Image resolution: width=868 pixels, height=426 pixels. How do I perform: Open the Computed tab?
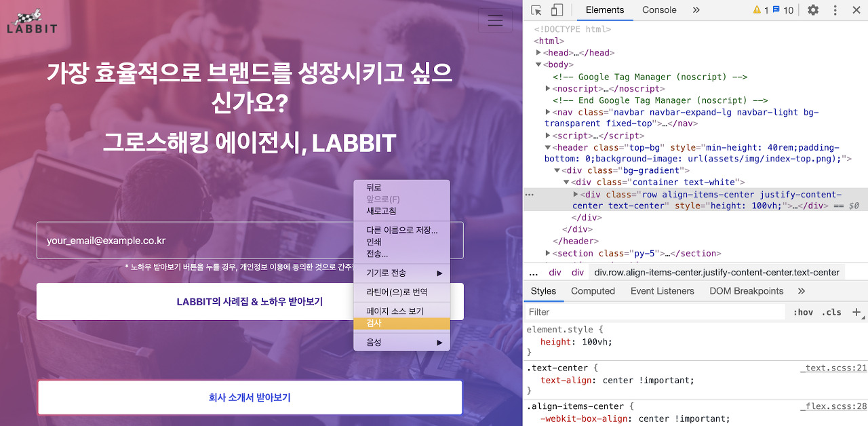point(593,291)
